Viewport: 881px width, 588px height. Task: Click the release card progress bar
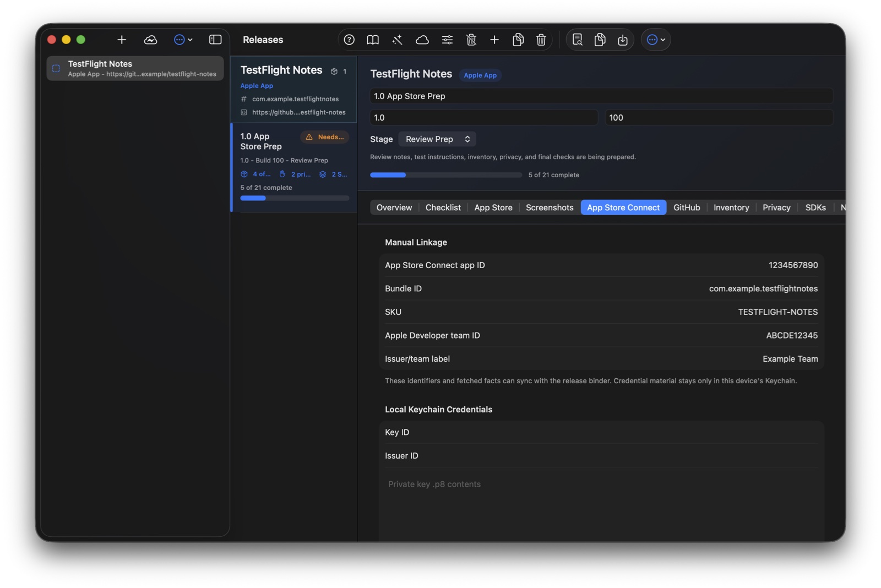[x=295, y=198]
